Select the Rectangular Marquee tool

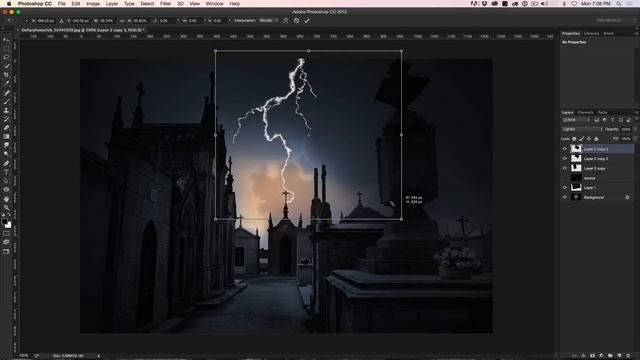click(x=6, y=49)
